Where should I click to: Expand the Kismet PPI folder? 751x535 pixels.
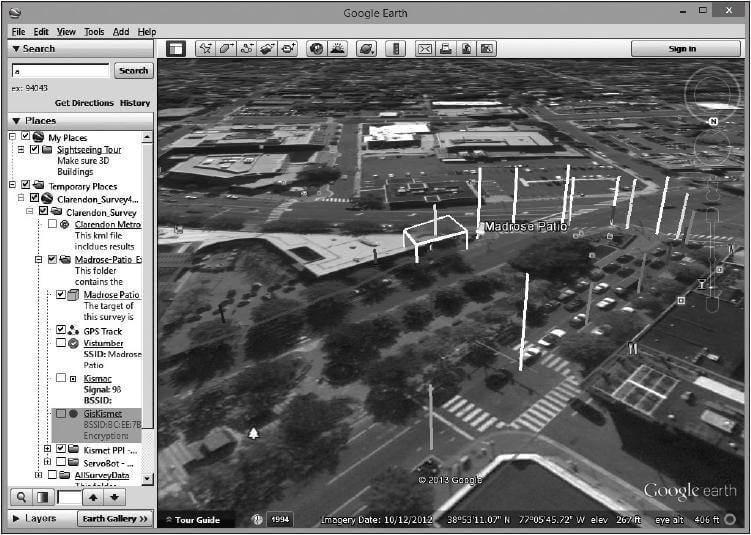point(48,449)
